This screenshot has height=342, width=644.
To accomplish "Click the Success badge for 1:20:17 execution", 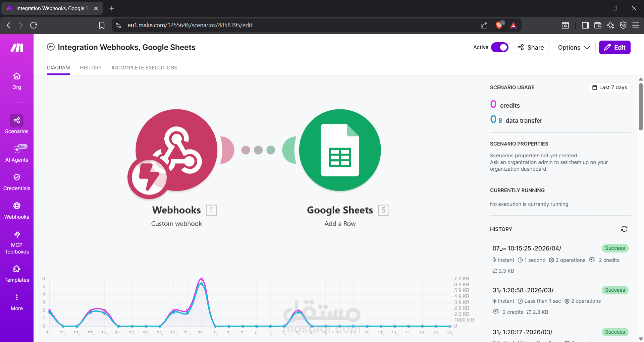I will (615, 332).
